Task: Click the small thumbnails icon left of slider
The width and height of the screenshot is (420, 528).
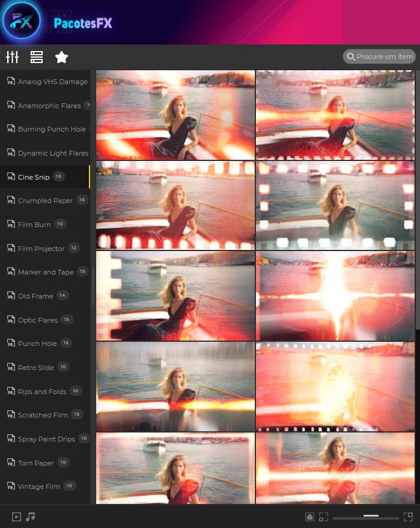Action: coord(323,517)
